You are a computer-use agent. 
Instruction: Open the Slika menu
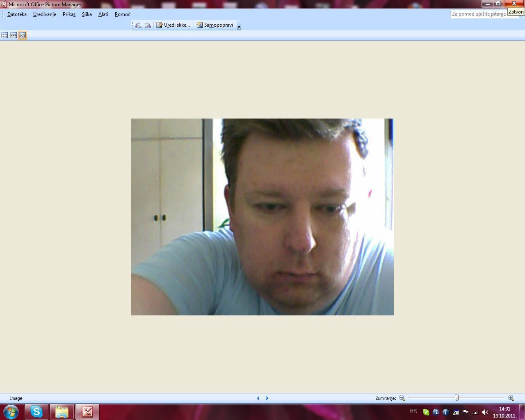(87, 14)
